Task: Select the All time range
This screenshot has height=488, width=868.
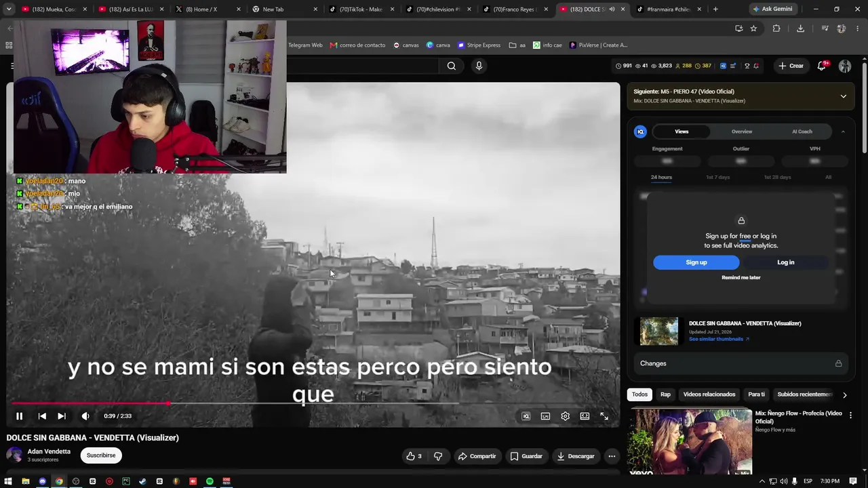Action: pos(828,178)
